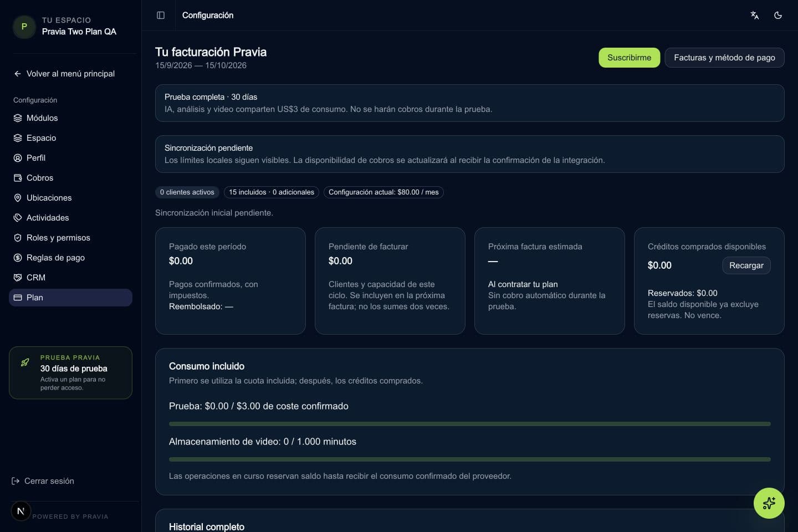Click the Suscribirme button

point(629,58)
